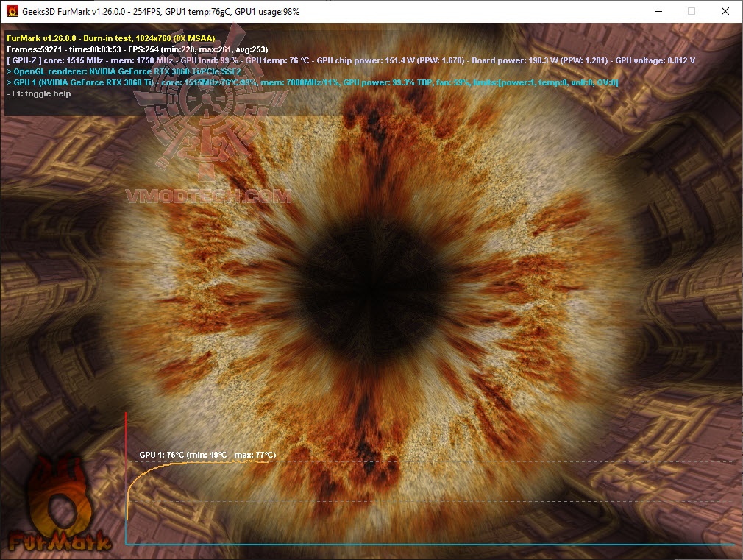This screenshot has width=743, height=560.
Task: Minimize the FurMark window
Action: click(658, 11)
